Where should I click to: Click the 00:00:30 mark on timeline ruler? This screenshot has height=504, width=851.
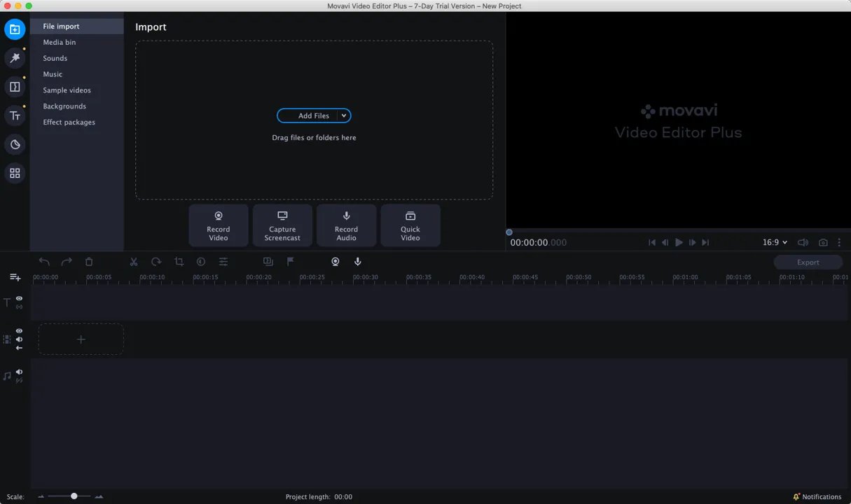pos(366,277)
